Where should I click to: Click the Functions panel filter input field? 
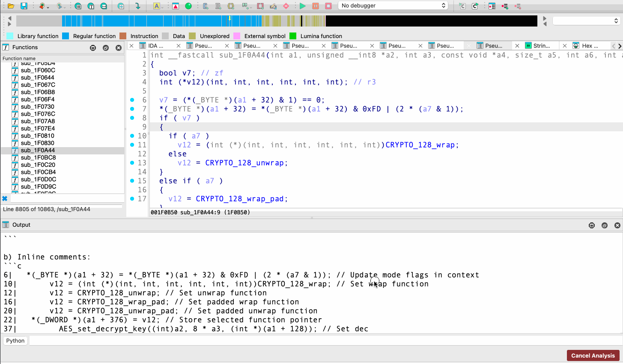(67, 198)
